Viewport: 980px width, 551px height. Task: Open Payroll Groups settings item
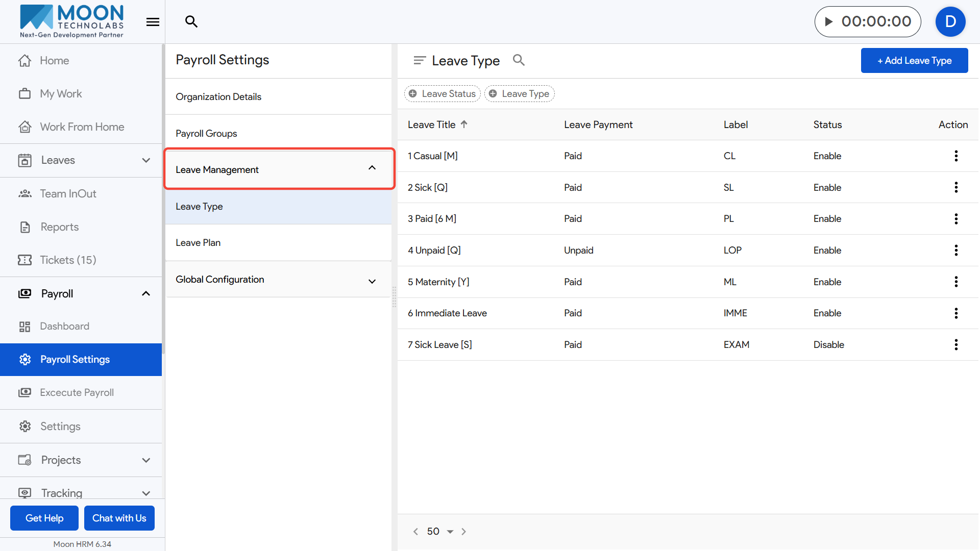point(206,134)
